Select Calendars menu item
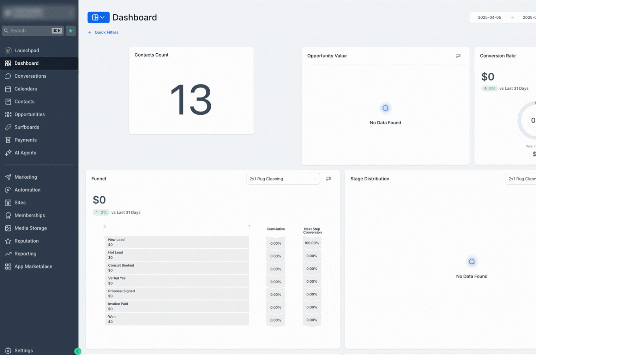This screenshot has width=644, height=362. [25, 89]
